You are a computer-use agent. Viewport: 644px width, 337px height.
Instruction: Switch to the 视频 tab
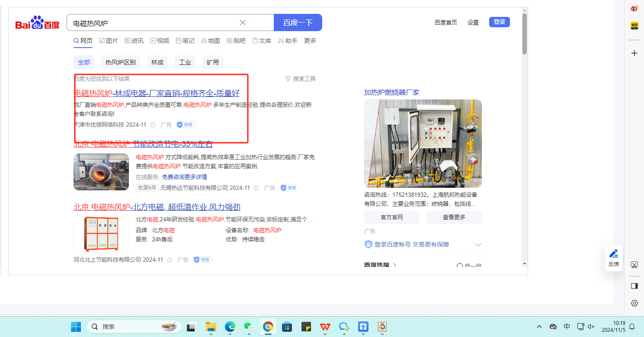[160, 41]
